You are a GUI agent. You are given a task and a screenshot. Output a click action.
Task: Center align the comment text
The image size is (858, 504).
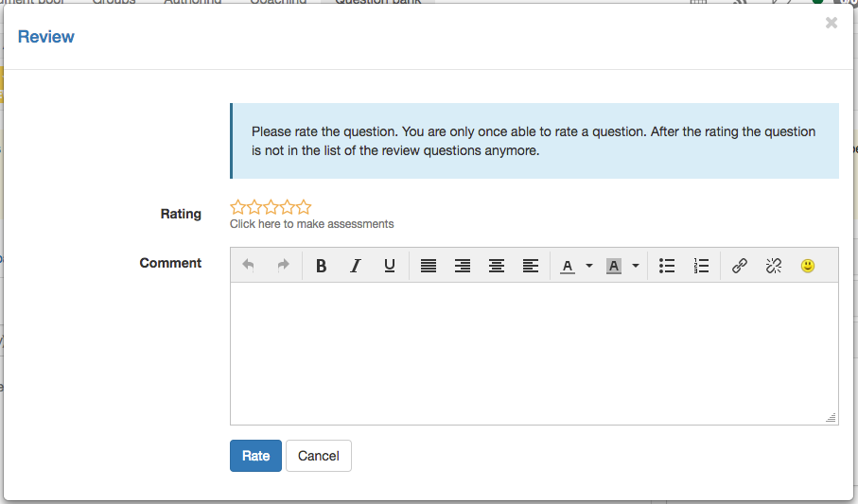coord(497,267)
